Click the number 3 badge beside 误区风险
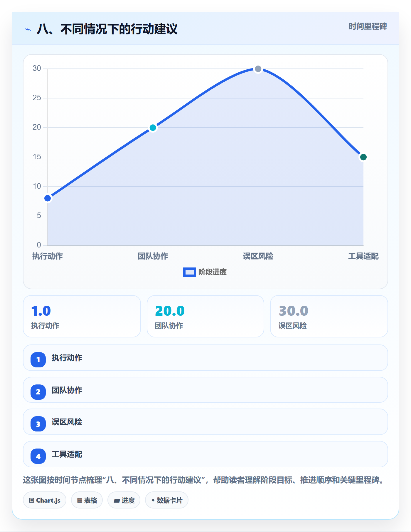The height and width of the screenshot is (532, 411). 38,424
